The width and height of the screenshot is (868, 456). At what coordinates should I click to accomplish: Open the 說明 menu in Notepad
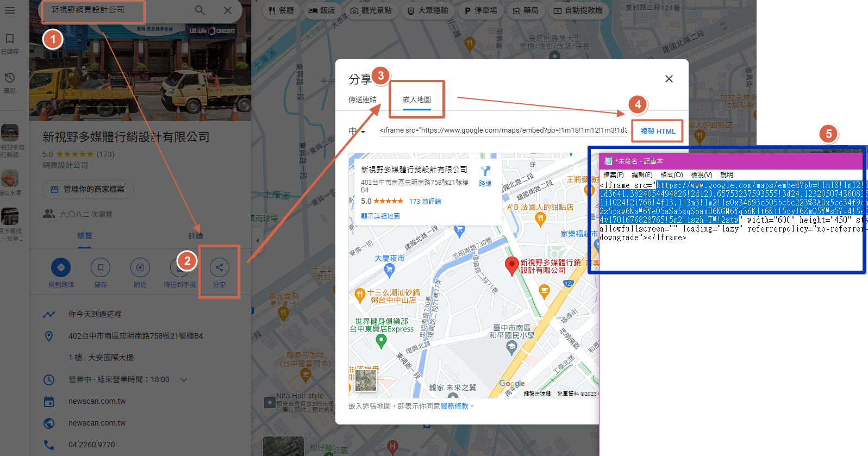point(727,174)
